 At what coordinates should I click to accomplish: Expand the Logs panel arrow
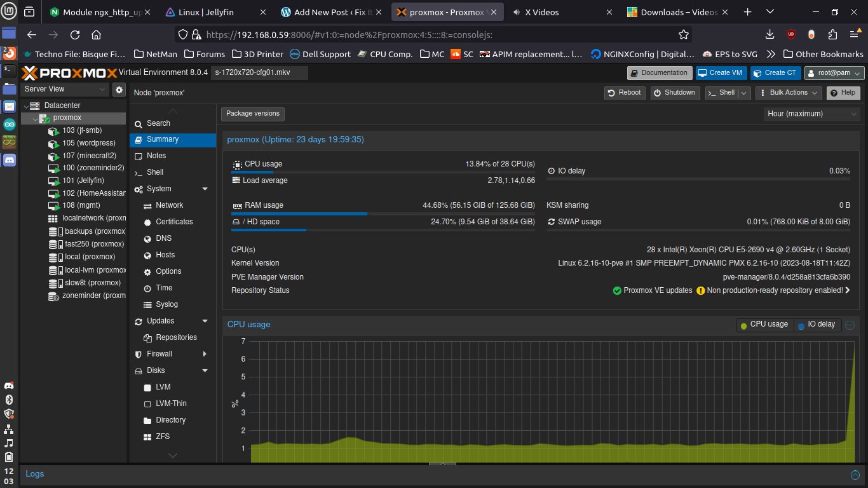point(855,475)
